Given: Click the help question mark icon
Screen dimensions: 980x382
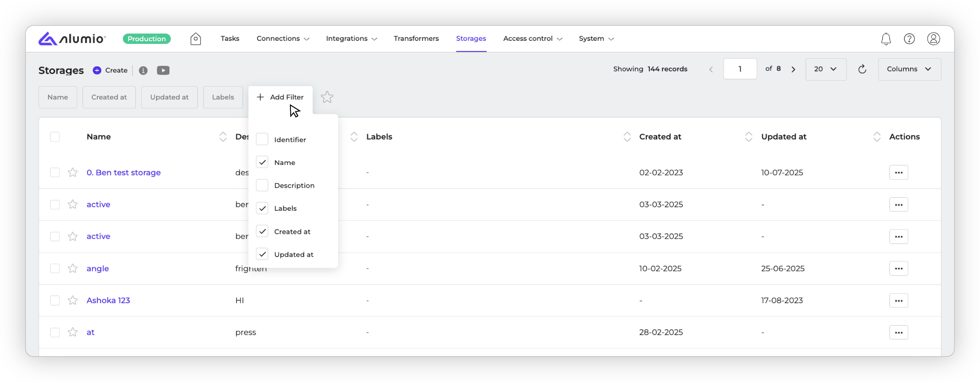Looking at the screenshot, I should [909, 39].
